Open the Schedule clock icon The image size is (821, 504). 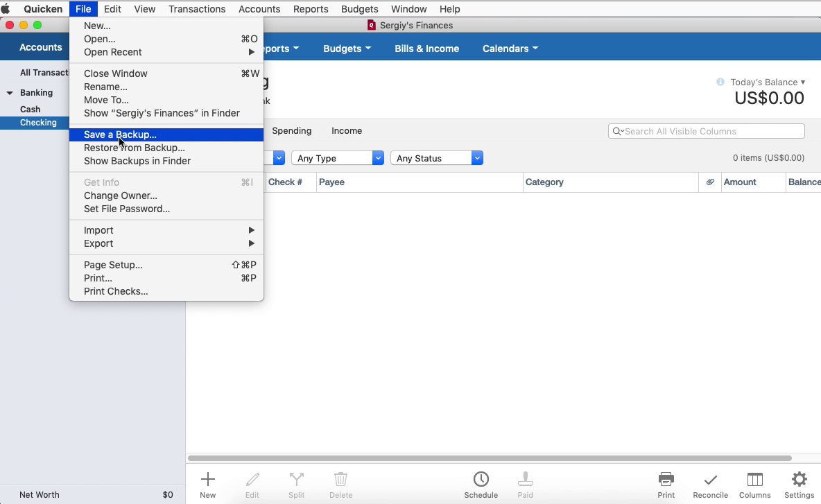(481, 480)
